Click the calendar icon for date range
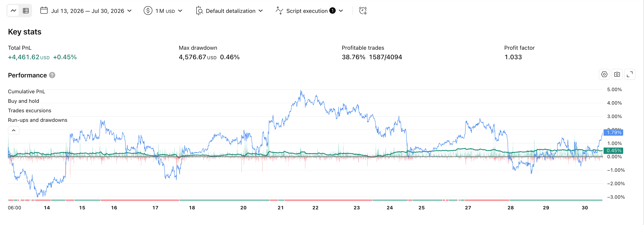The image size is (644, 225). pyautogui.click(x=44, y=10)
